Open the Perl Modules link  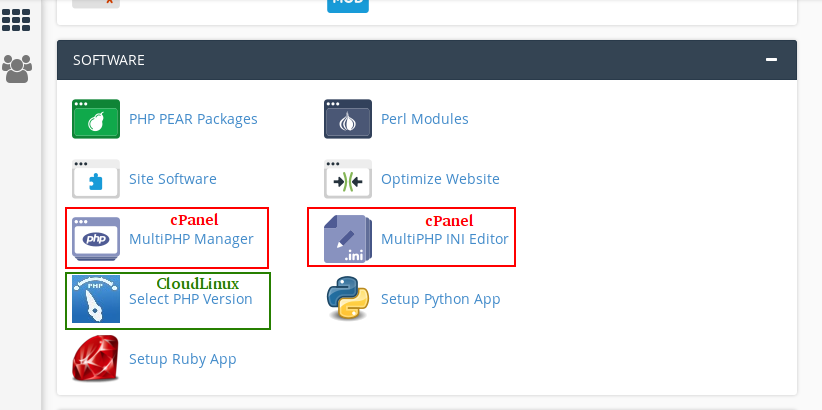point(425,119)
